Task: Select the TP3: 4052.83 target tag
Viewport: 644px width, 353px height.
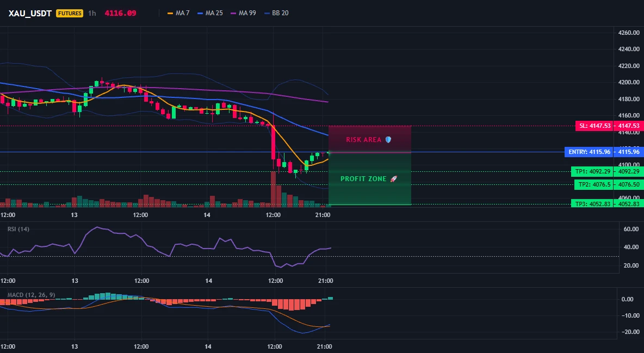Action: click(592, 204)
